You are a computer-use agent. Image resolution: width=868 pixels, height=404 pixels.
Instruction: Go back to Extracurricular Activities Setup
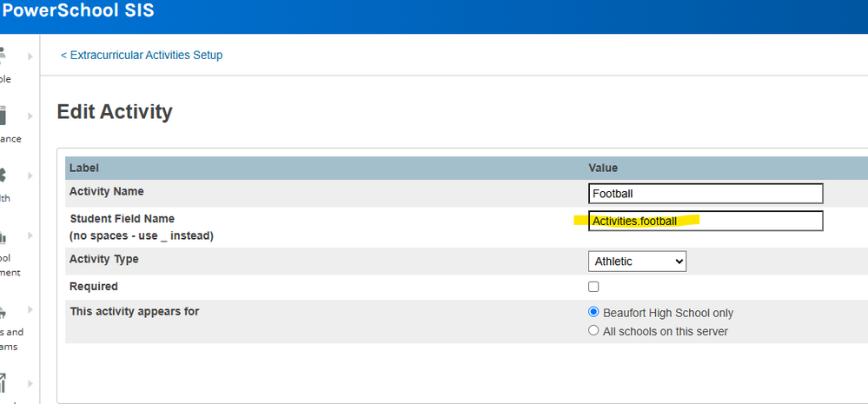pyautogui.click(x=142, y=56)
